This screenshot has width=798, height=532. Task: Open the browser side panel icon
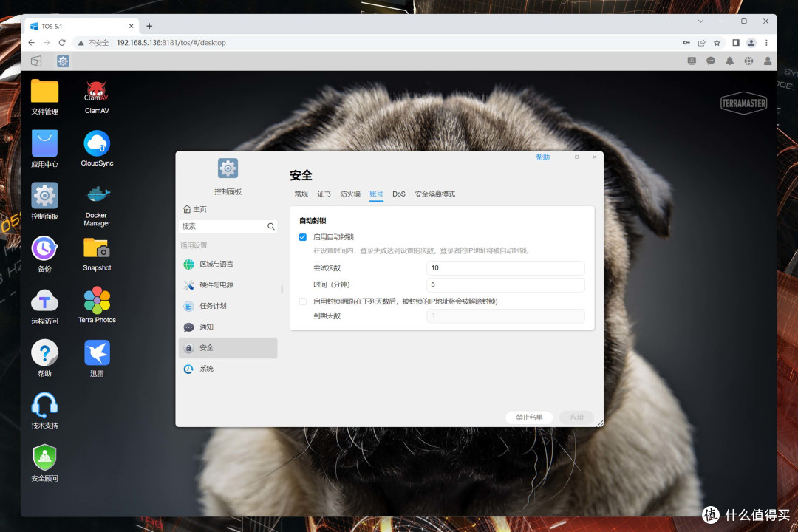(x=736, y=43)
